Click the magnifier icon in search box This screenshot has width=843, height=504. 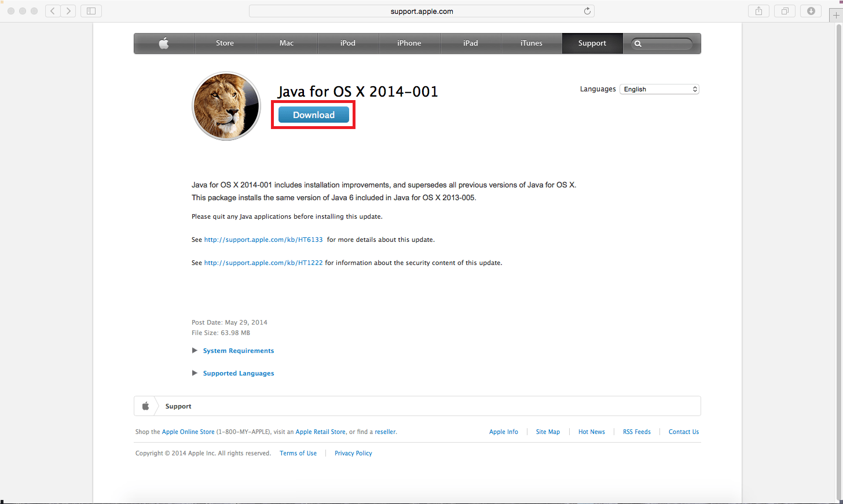(x=638, y=44)
